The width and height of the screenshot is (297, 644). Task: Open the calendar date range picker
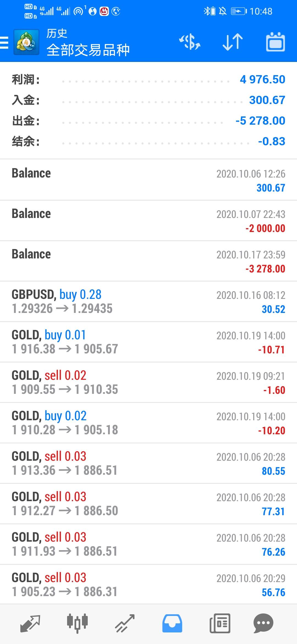pos(275,42)
